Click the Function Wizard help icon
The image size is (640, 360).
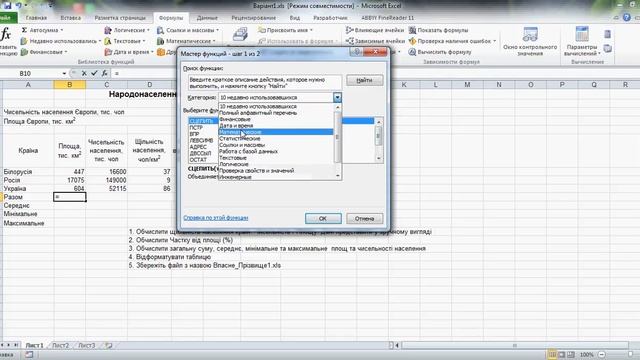(x=357, y=52)
